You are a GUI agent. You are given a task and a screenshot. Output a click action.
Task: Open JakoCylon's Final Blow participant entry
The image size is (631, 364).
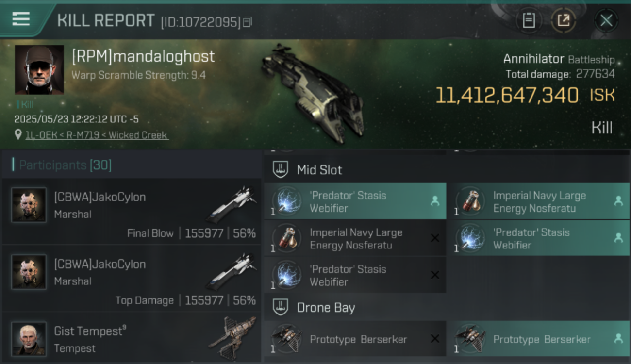coord(132,212)
